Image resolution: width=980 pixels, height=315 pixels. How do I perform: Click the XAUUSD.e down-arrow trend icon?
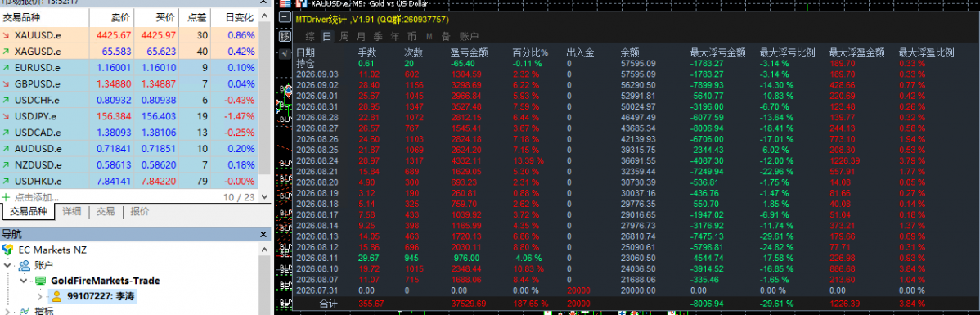7,35
